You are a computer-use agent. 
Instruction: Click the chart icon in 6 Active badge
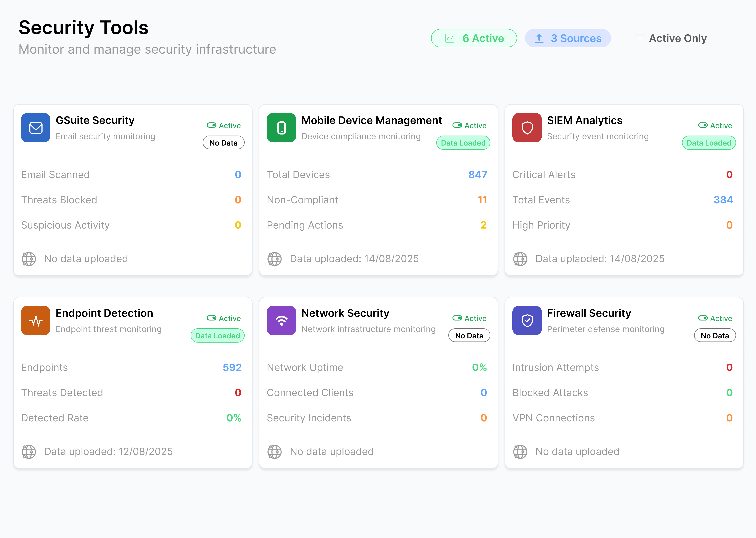pos(450,38)
